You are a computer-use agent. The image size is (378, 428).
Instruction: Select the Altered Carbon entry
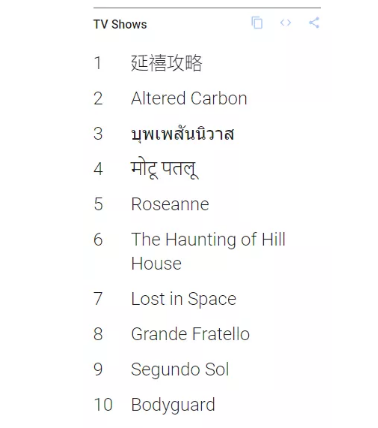189,98
